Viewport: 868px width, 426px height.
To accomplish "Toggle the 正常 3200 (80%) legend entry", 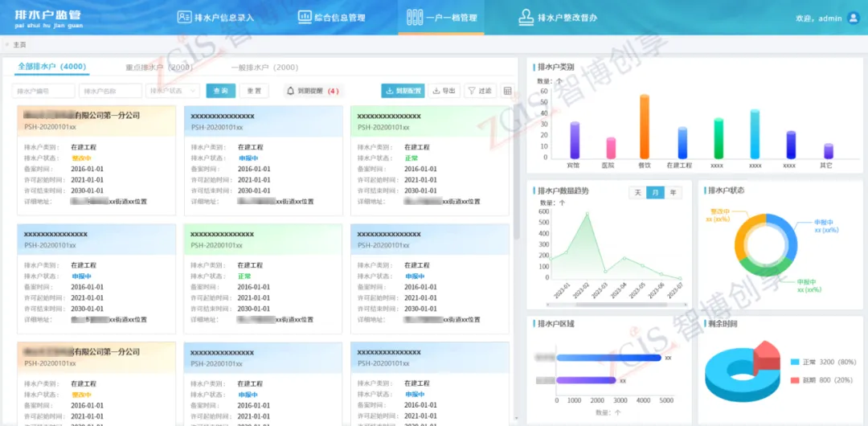I will click(x=825, y=362).
